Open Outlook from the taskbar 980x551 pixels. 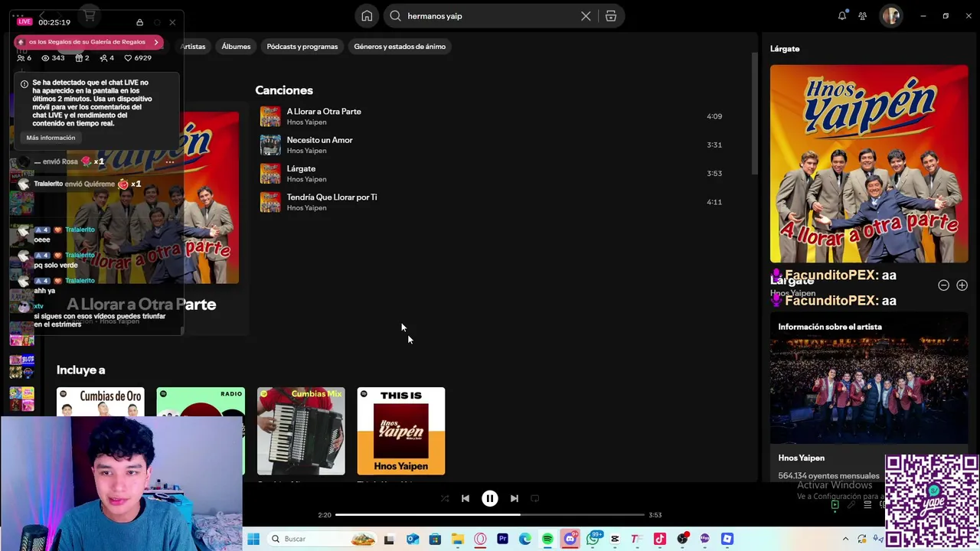click(x=413, y=539)
